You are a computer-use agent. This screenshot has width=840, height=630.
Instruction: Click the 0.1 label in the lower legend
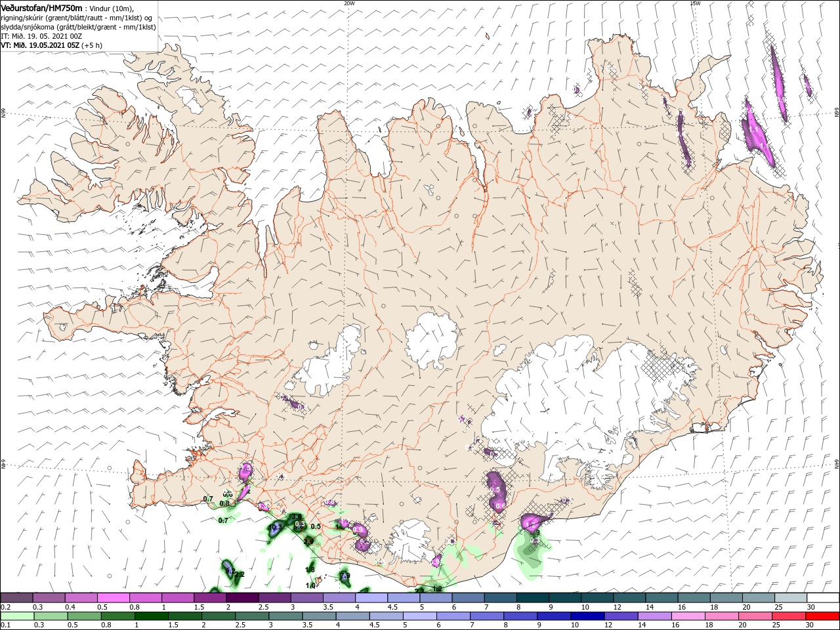pyautogui.click(x=5, y=624)
